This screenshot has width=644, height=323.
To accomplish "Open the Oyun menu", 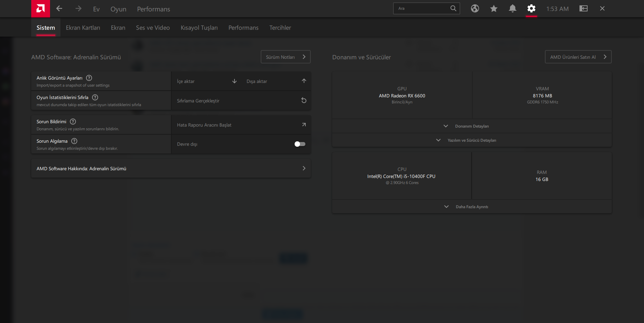I will [118, 9].
